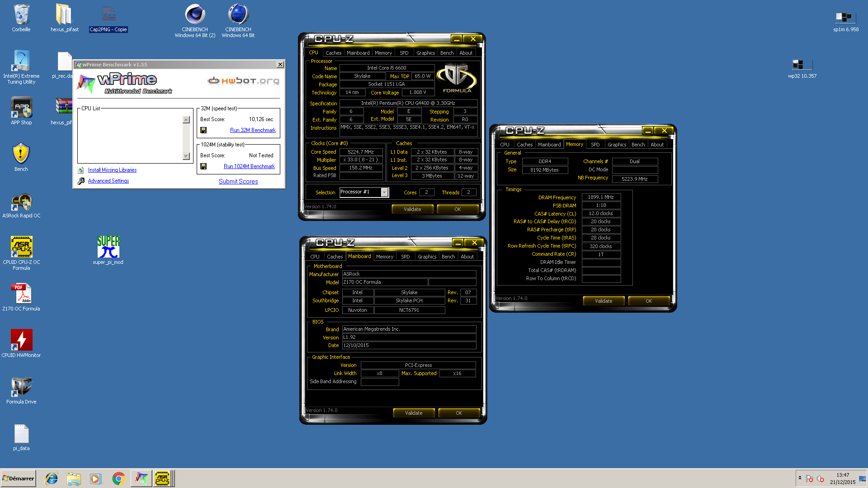Open Z170 OC Formula PDF icon
868x488 pixels.
coord(21,297)
